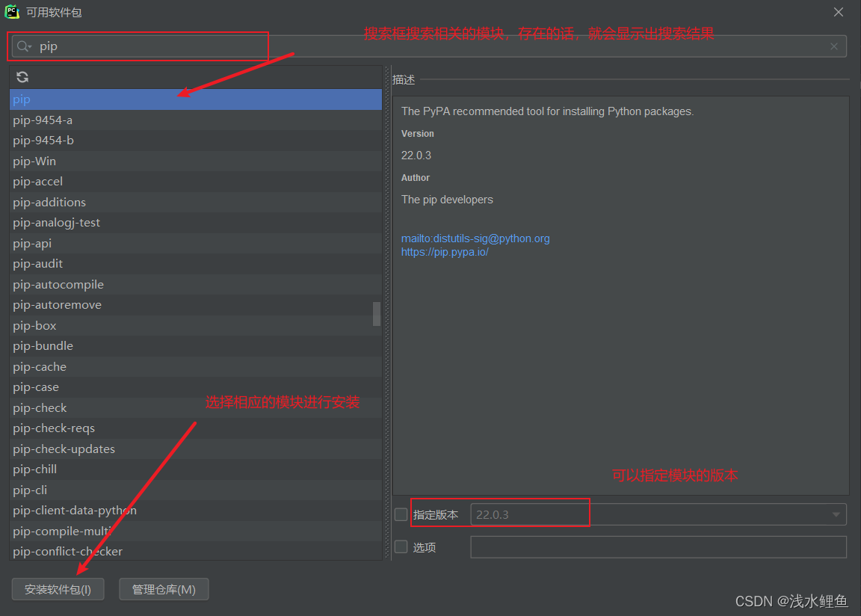This screenshot has height=616, width=861.
Task: Click the package list scrollbar thumb
Action: 377,313
